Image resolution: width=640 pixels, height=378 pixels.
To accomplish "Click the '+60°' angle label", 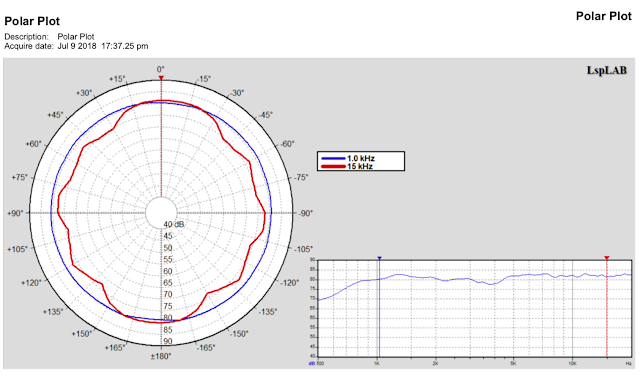I will click(x=34, y=144).
